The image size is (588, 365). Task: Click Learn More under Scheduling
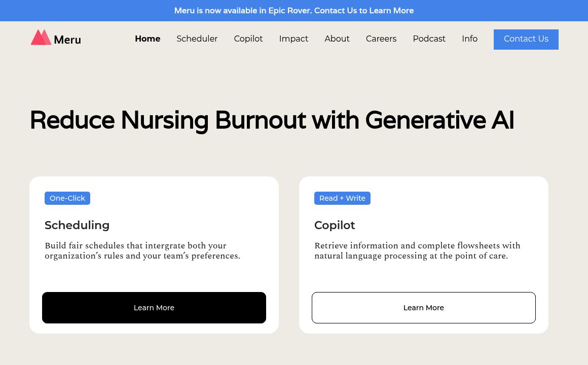154,308
